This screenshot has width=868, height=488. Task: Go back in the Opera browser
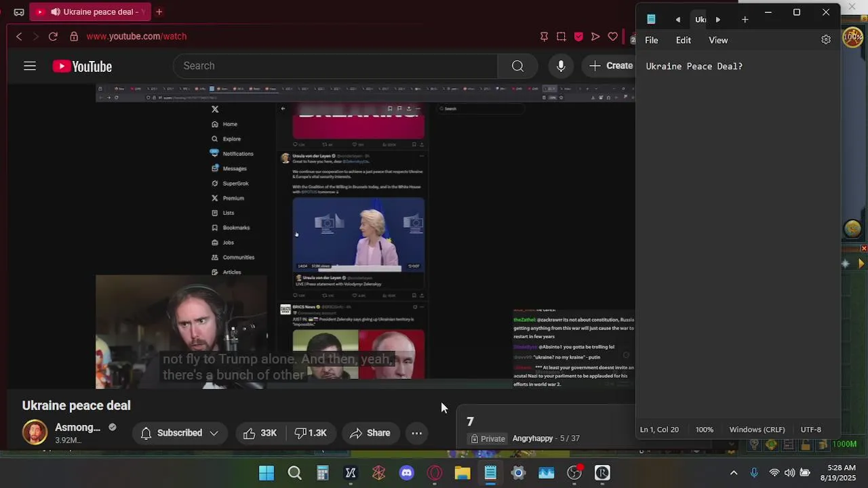pos(19,37)
